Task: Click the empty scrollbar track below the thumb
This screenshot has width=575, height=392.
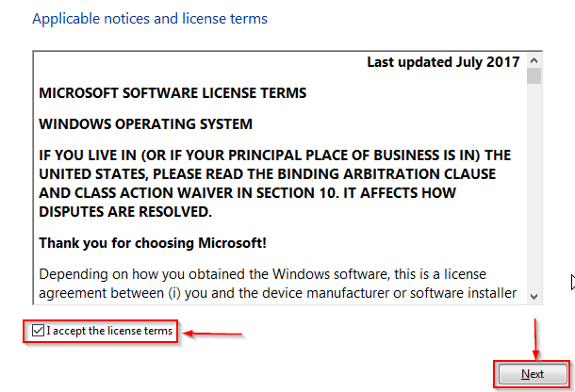Action: (x=534, y=187)
